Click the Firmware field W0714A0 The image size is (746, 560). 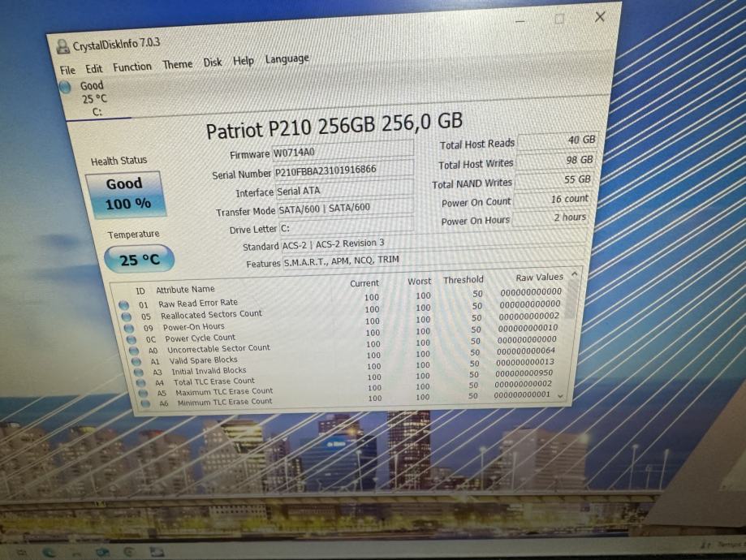coord(343,150)
